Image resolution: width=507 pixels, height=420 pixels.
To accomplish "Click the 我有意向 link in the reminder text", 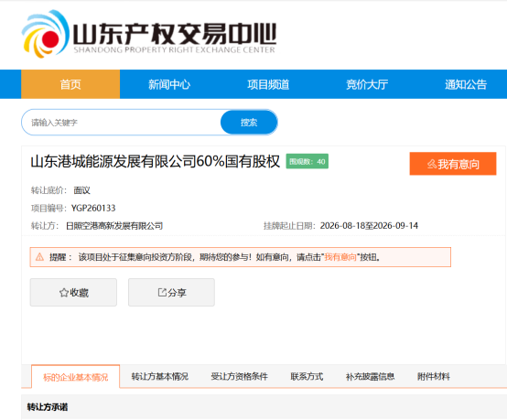I will coord(340,257).
